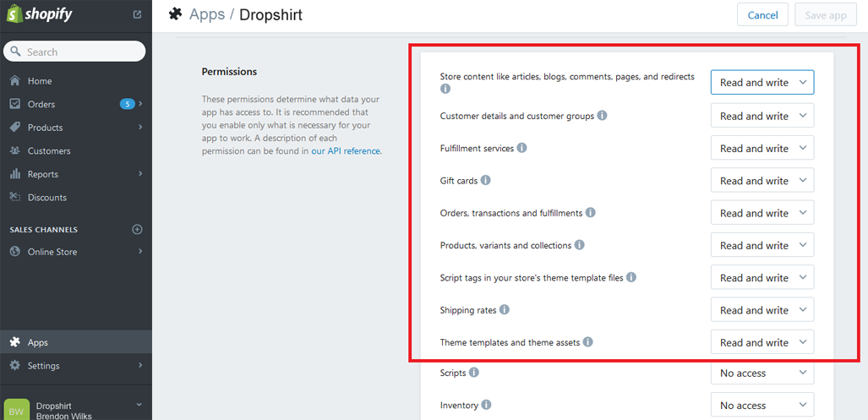Click the Cancel button
This screenshot has width=868, height=420.
pos(763,15)
